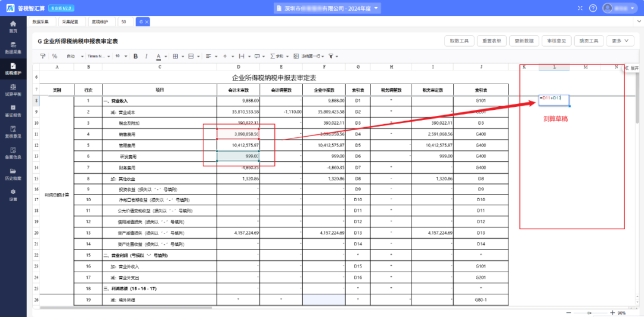Close the G tab
Screen dimensions: 644x317
pos(147,22)
